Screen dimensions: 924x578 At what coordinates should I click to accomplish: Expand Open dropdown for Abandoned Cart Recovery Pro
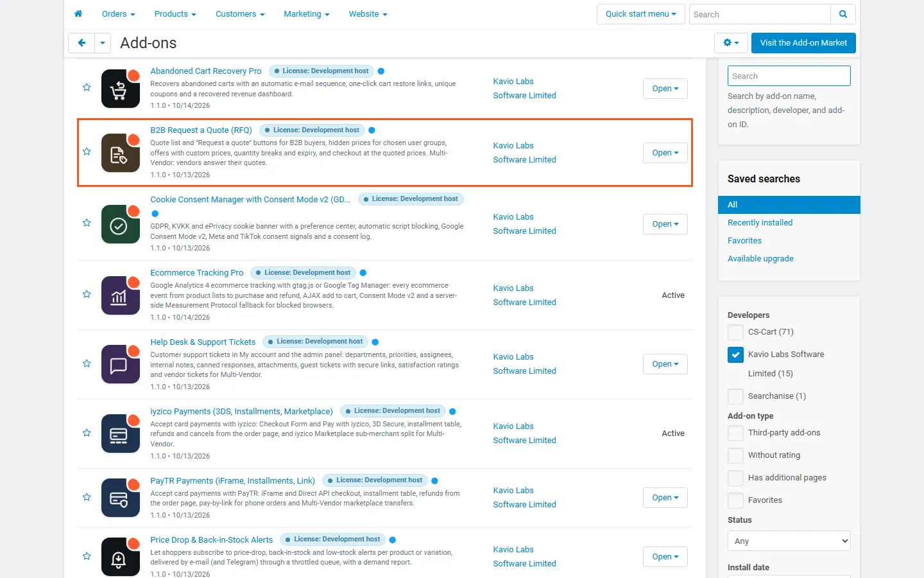pos(665,89)
